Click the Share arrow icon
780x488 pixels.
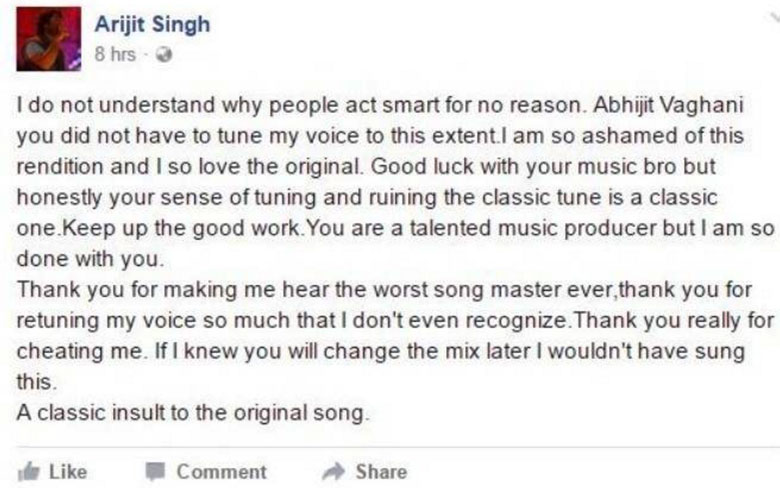333,471
